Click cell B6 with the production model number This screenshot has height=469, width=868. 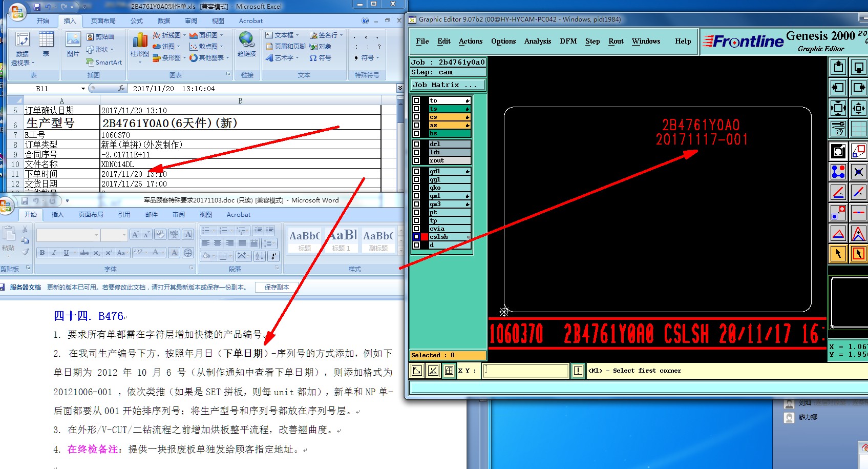(x=240, y=123)
